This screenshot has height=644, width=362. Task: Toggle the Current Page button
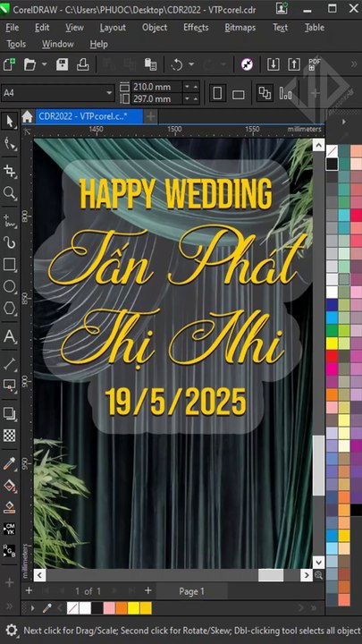[285, 93]
